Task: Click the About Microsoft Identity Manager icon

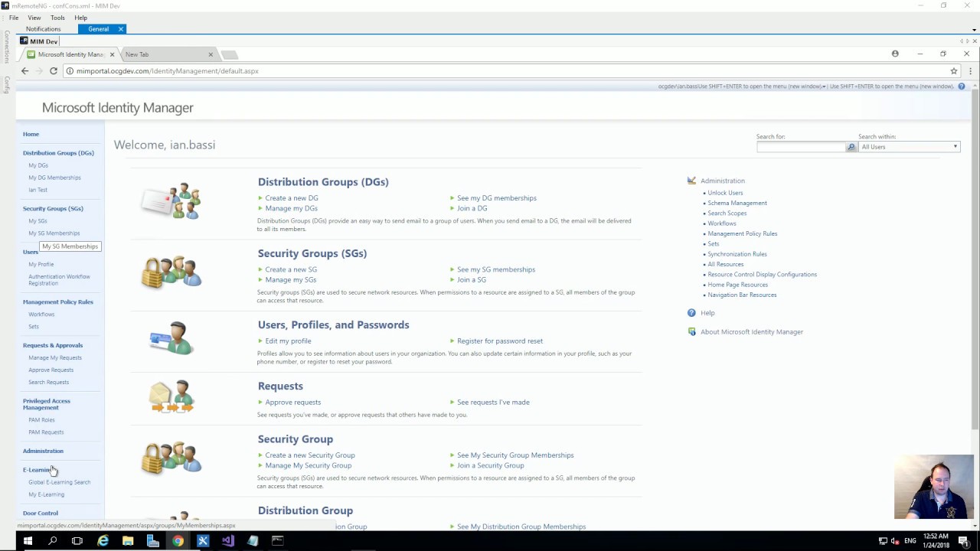Action: click(691, 332)
